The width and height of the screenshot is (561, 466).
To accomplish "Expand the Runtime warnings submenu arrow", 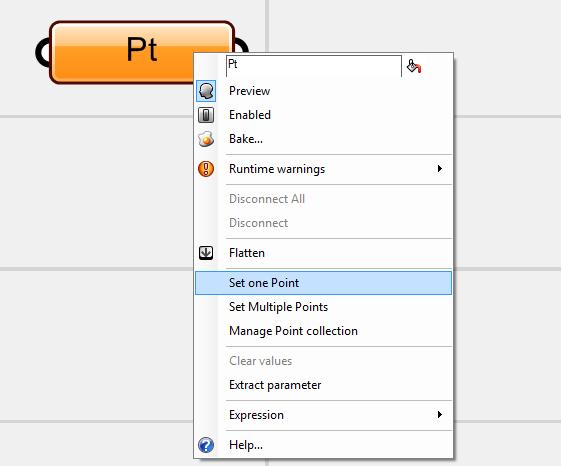I will tap(440, 169).
